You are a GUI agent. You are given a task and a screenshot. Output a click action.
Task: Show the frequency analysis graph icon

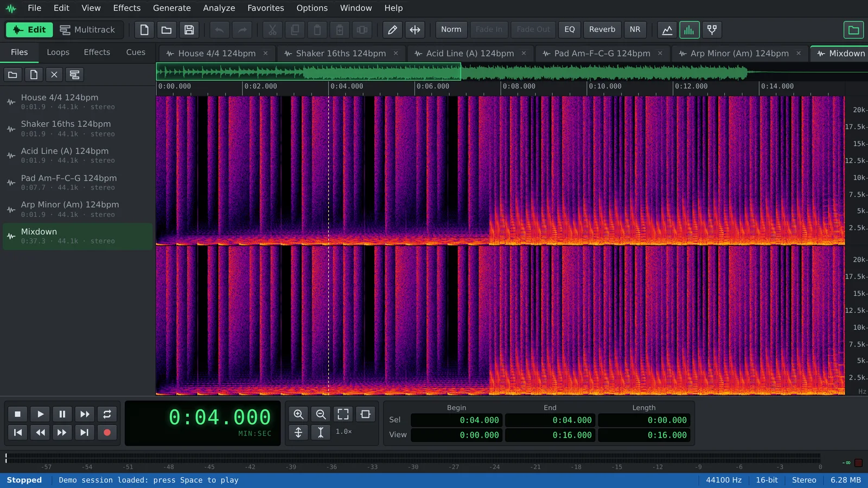tap(667, 30)
